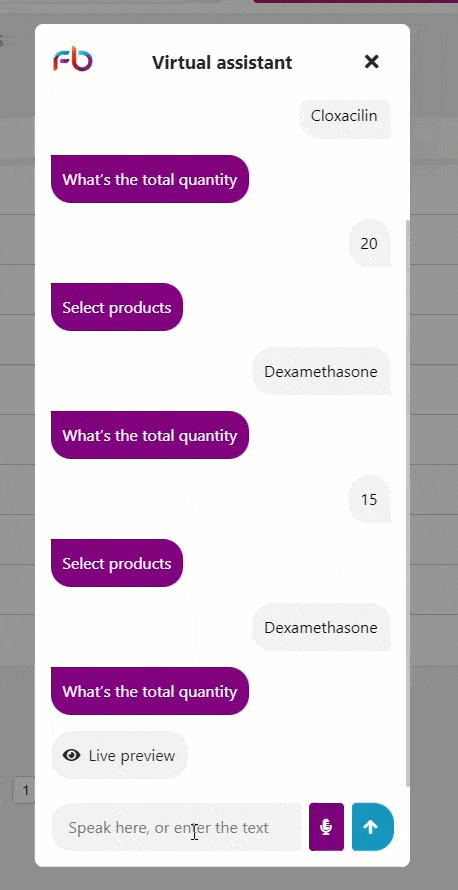Select the Cloxacilin reply bubble
The width and height of the screenshot is (458, 890).
[345, 116]
